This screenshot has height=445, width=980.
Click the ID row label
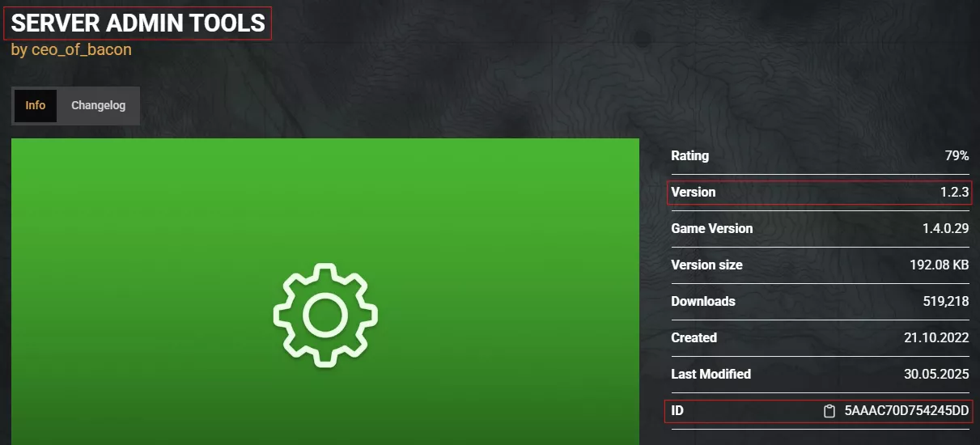coord(677,411)
